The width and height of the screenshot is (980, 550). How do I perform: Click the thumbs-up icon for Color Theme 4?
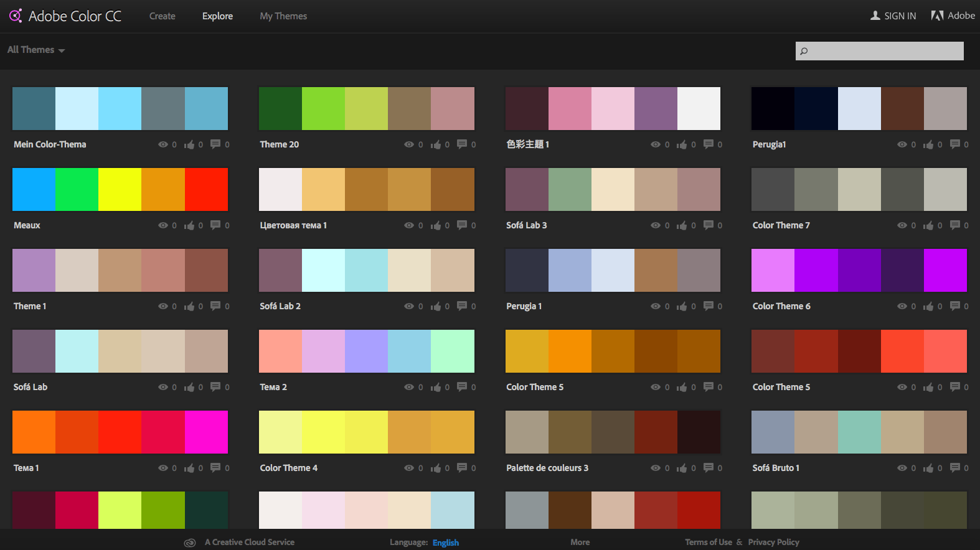tap(436, 468)
